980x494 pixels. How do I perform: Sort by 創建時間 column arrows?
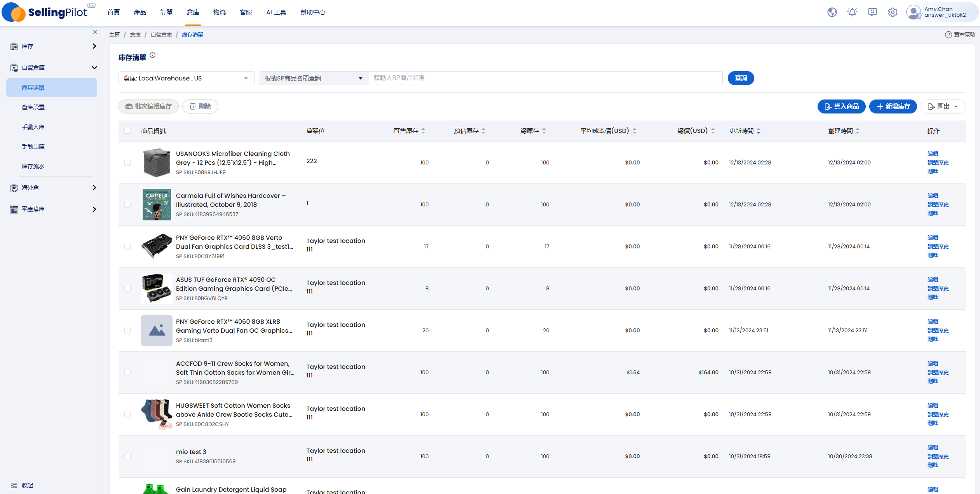(858, 131)
